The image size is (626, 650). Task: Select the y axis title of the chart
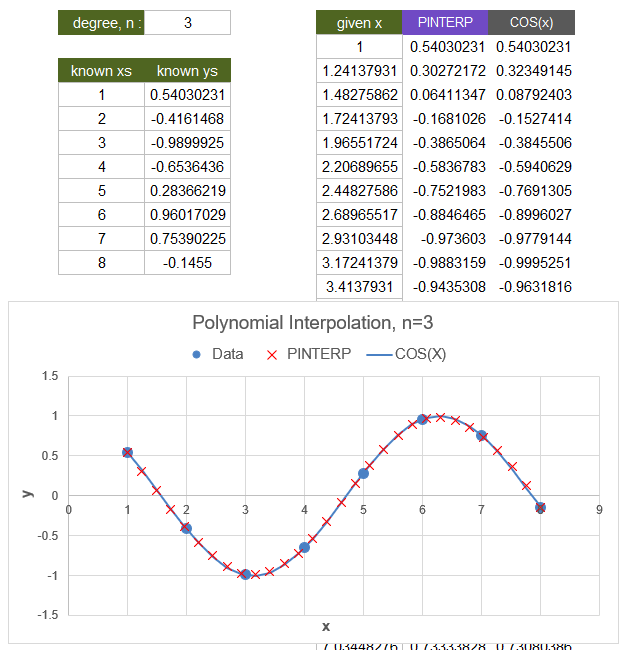click(x=27, y=494)
